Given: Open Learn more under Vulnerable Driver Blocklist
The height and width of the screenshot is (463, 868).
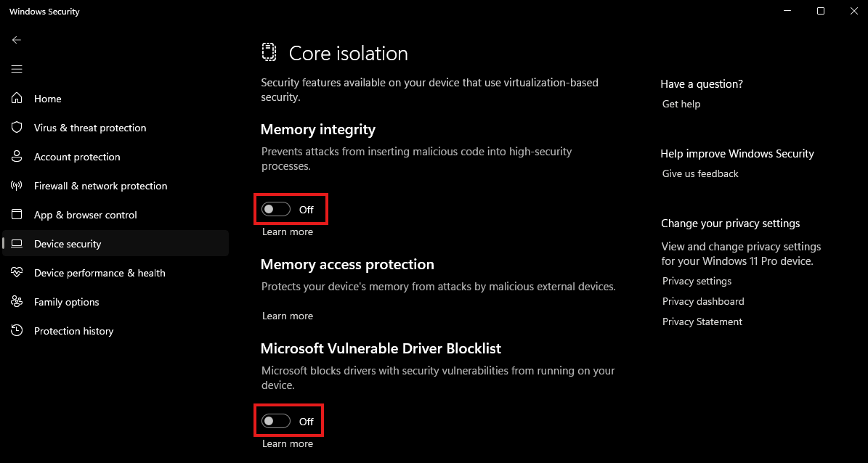Looking at the screenshot, I should (x=288, y=443).
